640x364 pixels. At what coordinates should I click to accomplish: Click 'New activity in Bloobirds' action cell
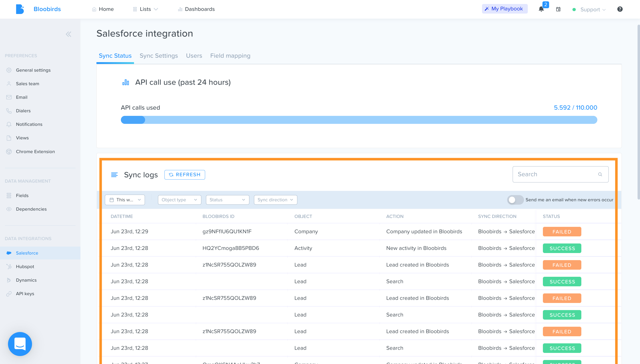pos(416,248)
